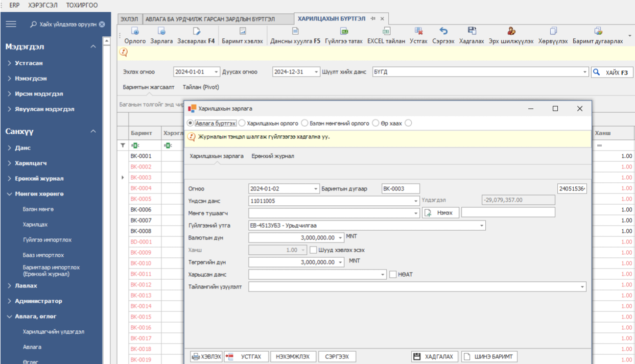
Task: Switch to the Ерөнхий журнал tab
Action: [x=272, y=156]
